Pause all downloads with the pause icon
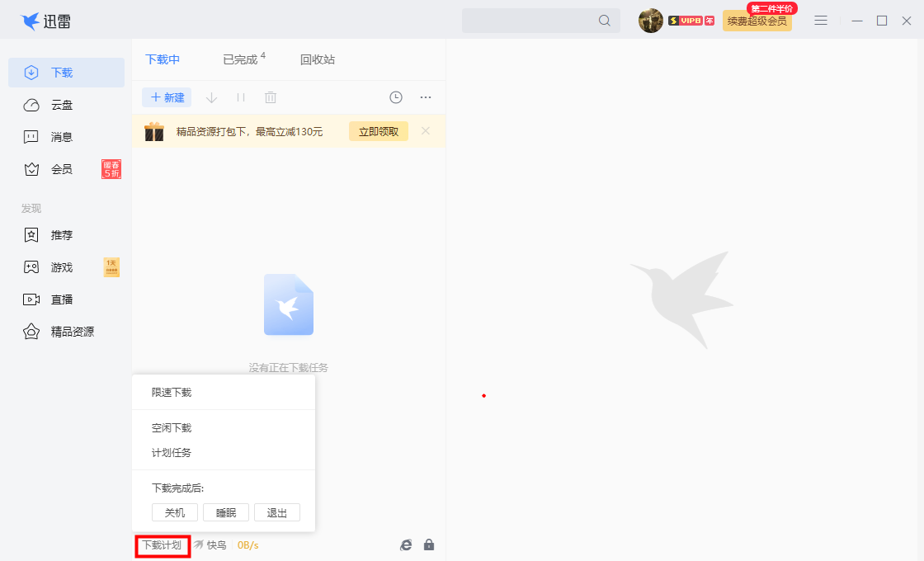Viewport: 924px width, 561px height. (x=240, y=97)
